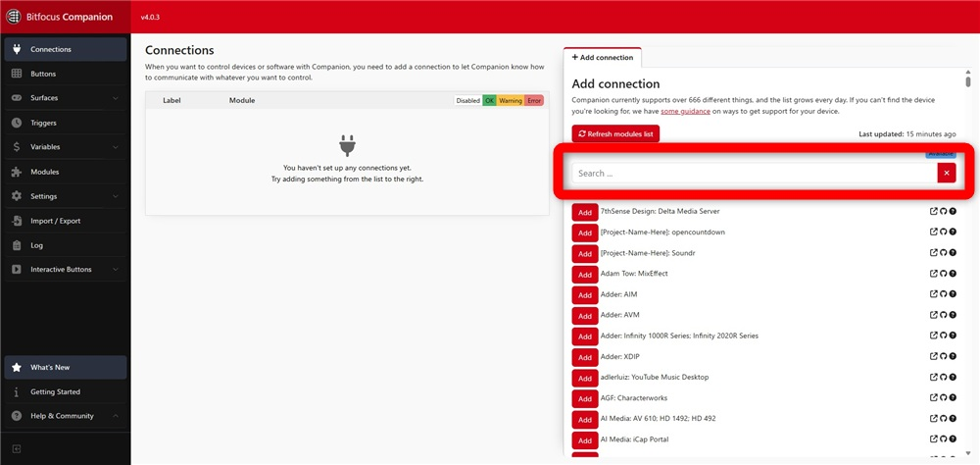Toggle the Warning status filter
Screen dimensions: 980x465
tap(510, 101)
